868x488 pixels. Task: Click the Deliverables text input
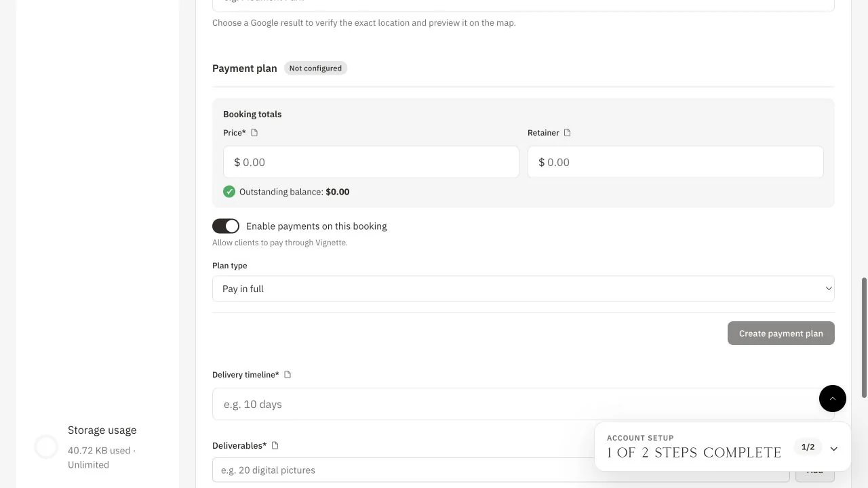click(501, 470)
